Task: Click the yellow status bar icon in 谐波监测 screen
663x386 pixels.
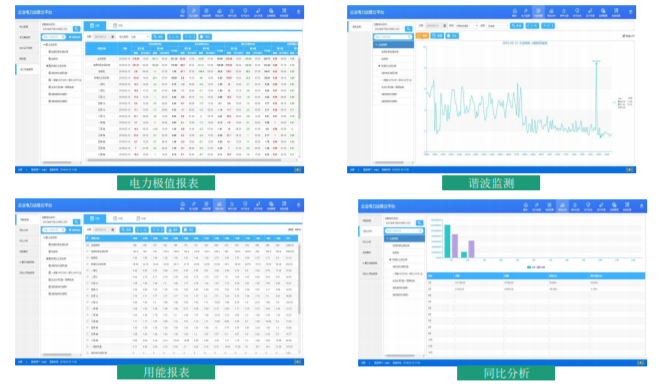Action: [630, 170]
